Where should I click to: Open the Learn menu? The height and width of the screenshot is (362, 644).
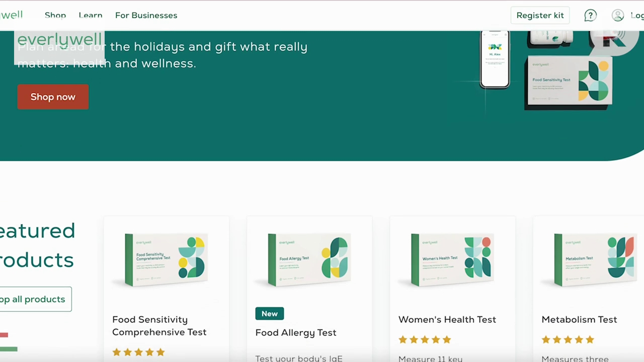91,16
